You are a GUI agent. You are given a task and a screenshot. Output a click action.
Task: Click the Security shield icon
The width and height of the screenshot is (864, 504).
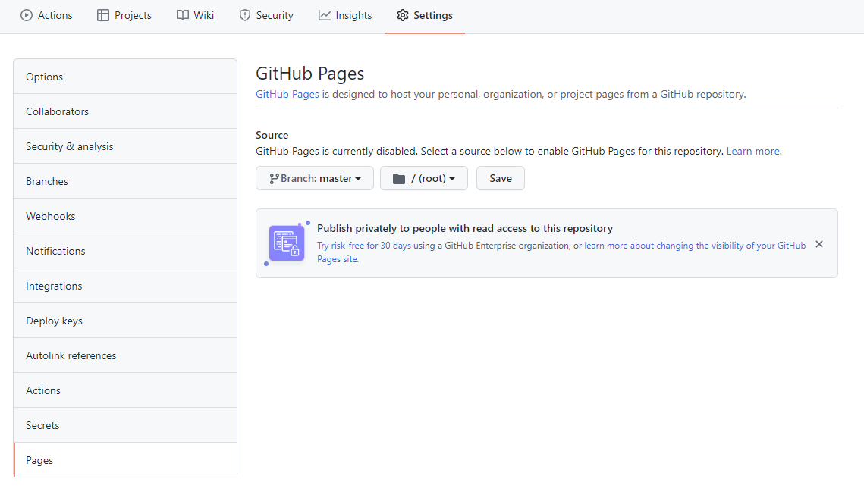click(x=245, y=15)
